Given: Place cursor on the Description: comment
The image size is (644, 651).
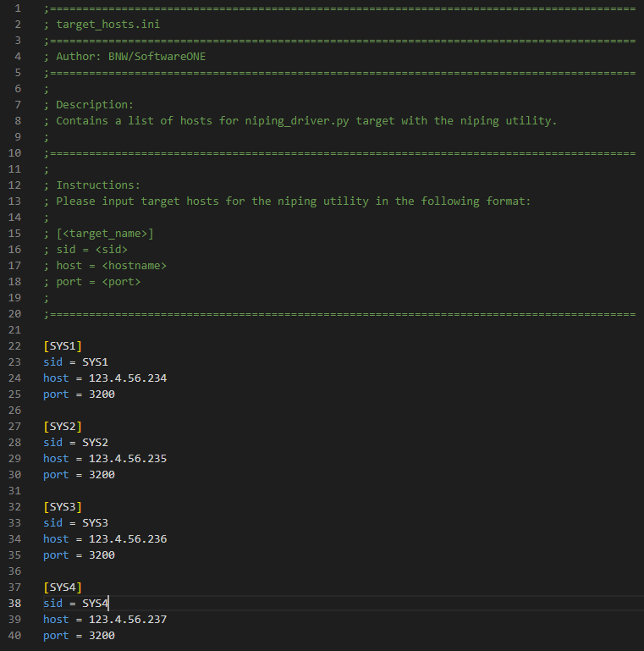Looking at the screenshot, I should pyautogui.click(x=95, y=104).
